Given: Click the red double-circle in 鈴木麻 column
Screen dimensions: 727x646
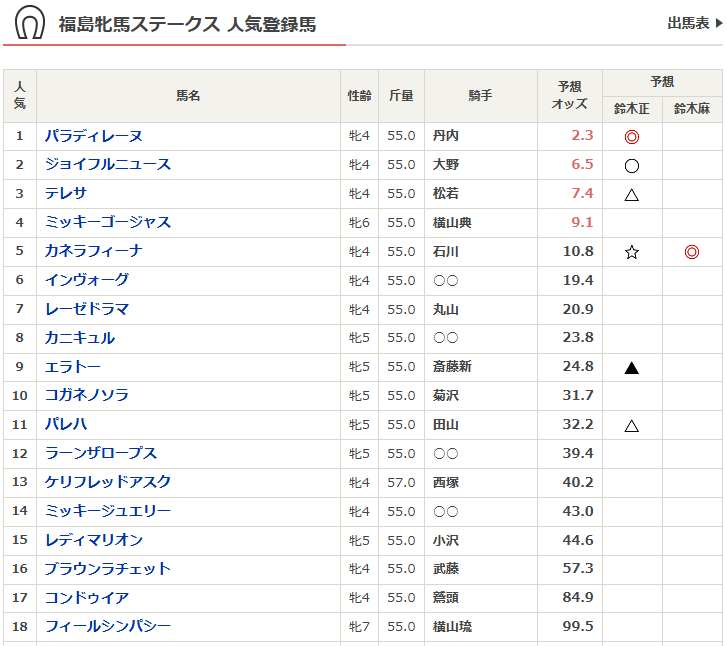Looking at the screenshot, I should tap(691, 252).
